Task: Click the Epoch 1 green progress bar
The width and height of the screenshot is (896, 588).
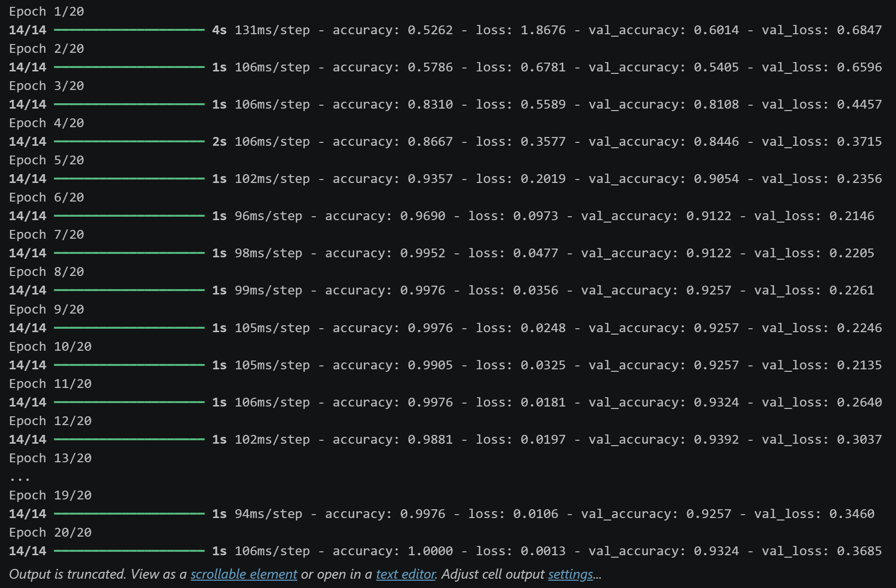Action: (x=129, y=30)
